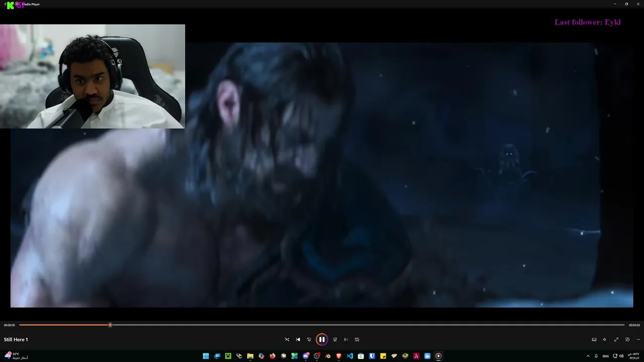Open Microsoft Store from the taskbar

click(x=361, y=356)
